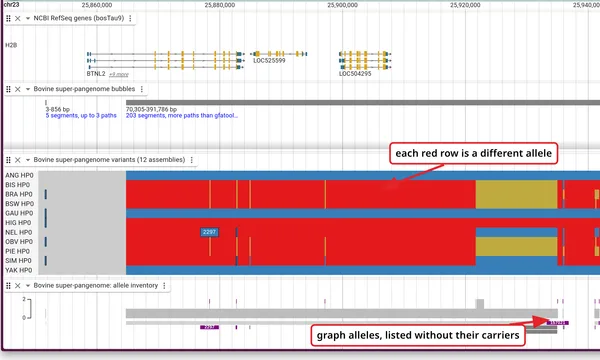600x360 pixels.
Task: Open the NCBI RefSeq genes track kebab menu
Action: [x=130, y=18]
